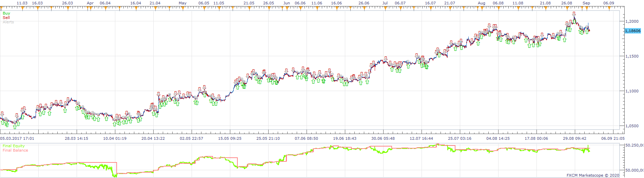Select the orange marker under Jul
The height and width of the screenshot is (178, 644).
pyautogui.click(x=385, y=8)
